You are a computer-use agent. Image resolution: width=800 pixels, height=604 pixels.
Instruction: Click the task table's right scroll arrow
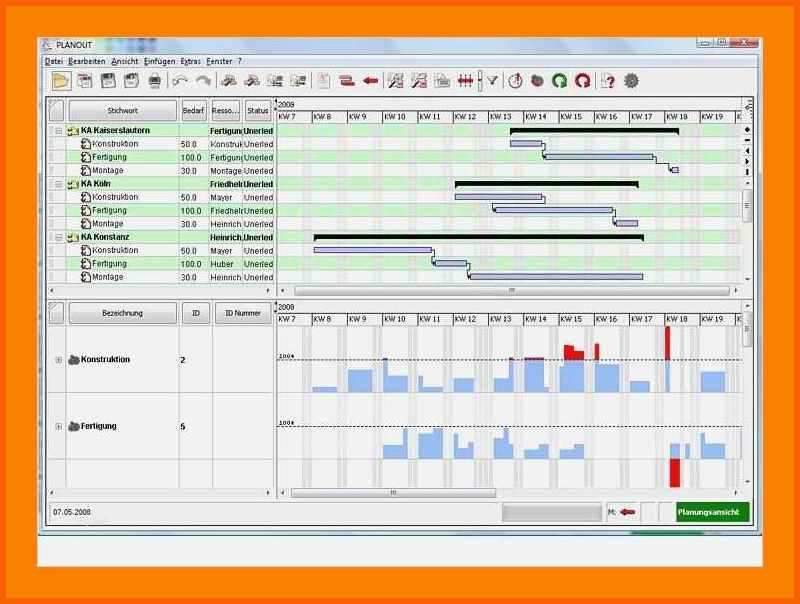pyautogui.click(x=268, y=291)
